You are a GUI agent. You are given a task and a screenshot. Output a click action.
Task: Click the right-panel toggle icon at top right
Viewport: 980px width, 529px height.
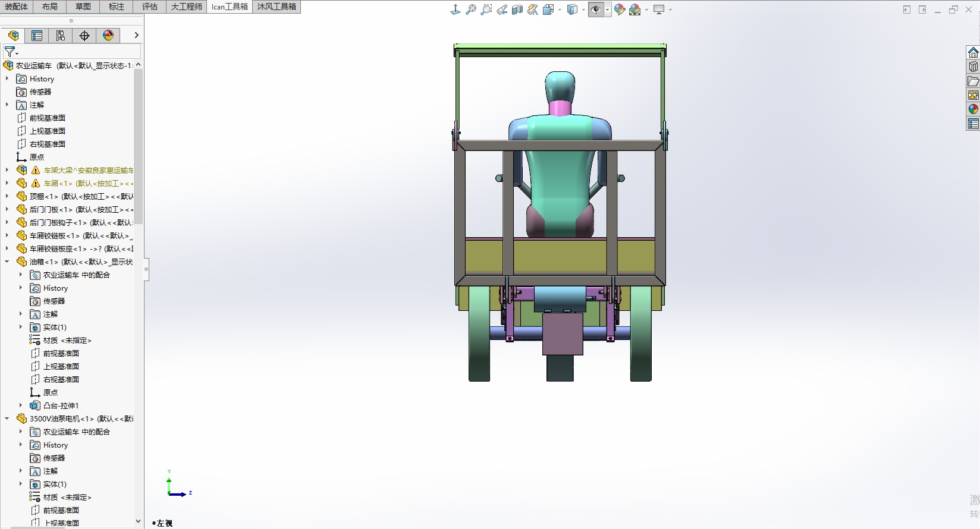coord(922,10)
